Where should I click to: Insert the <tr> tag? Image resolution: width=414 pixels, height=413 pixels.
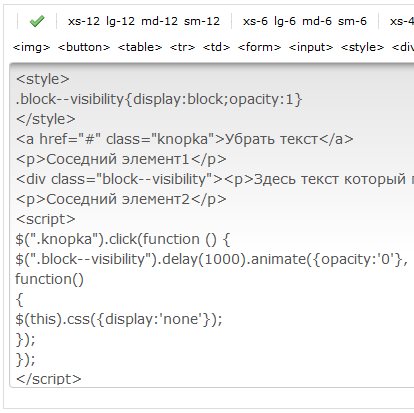[x=182, y=47]
